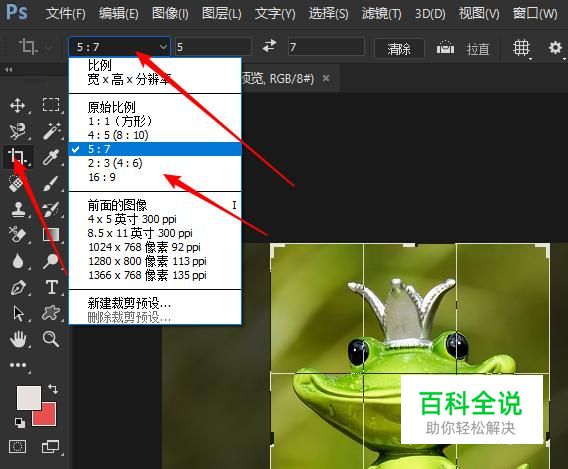Open the 选择(S) menu
This screenshot has height=469, width=568.
tap(329, 14)
